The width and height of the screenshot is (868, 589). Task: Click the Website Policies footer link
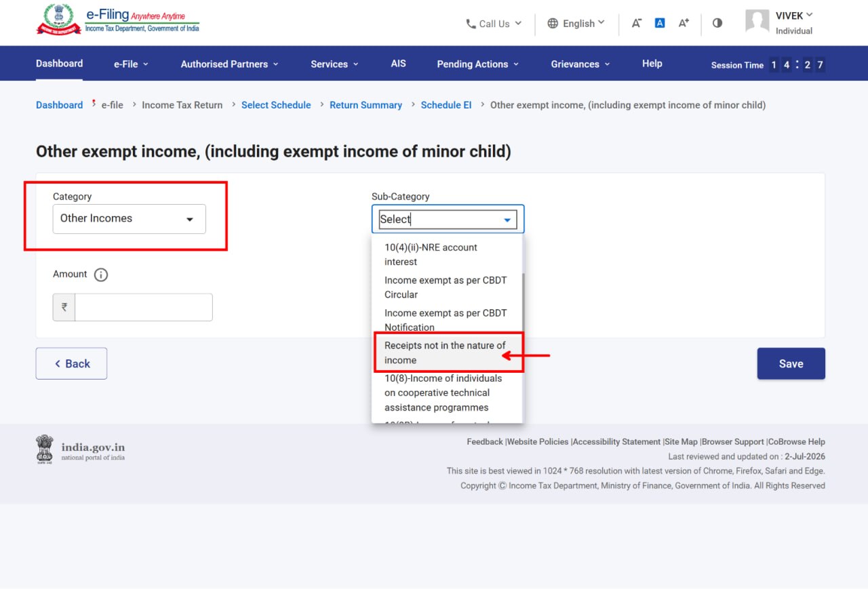(538, 442)
